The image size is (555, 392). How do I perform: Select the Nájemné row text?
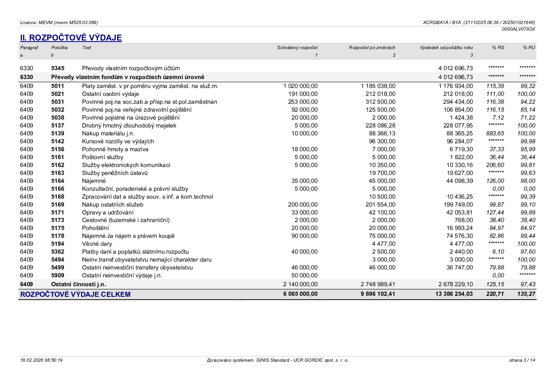click(x=94, y=181)
